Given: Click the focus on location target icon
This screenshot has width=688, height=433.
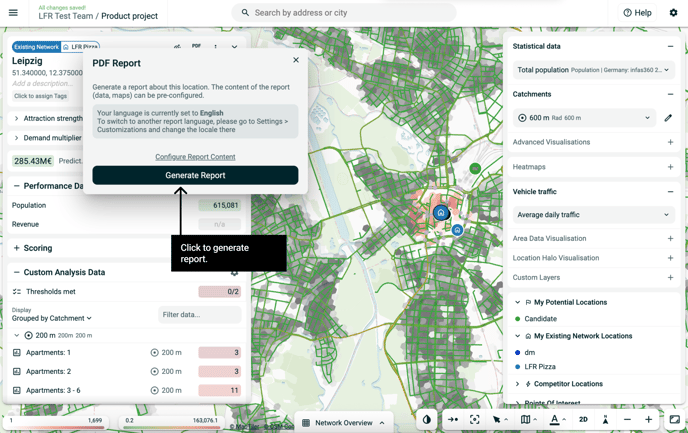Looking at the screenshot, I should [474, 420].
